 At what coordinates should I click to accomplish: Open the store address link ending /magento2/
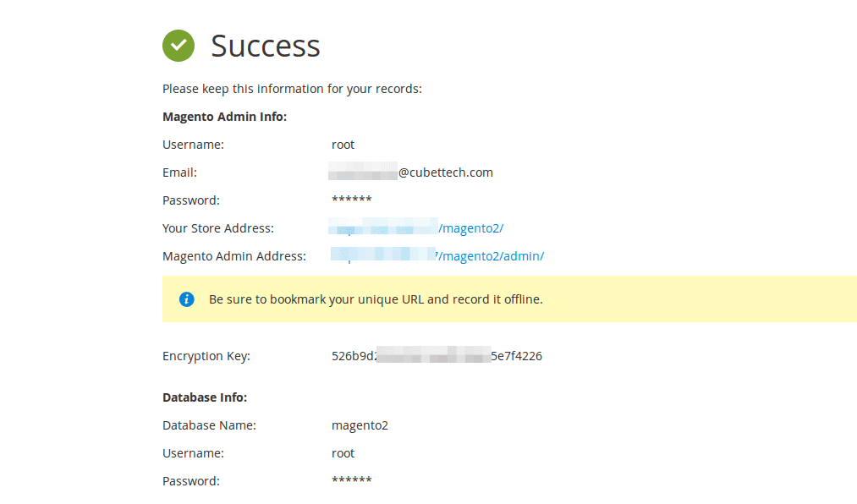[x=416, y=227]
